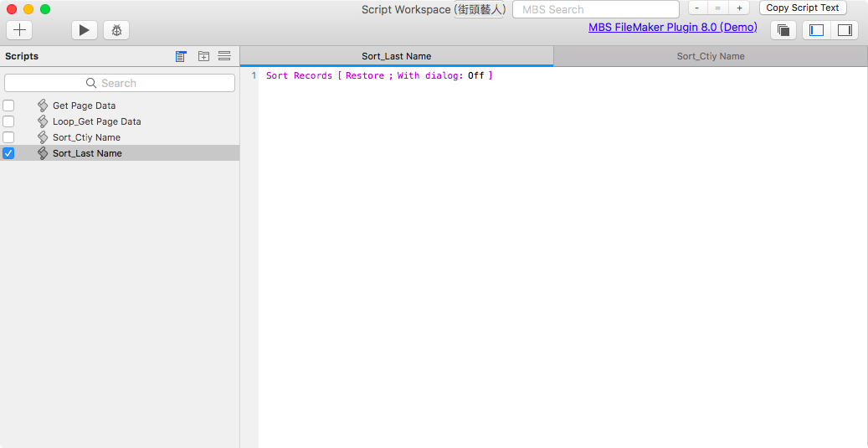The height and width of the screenshot is (448, 868).
Task: Click the script list view icon
Action: click(181, 56)
